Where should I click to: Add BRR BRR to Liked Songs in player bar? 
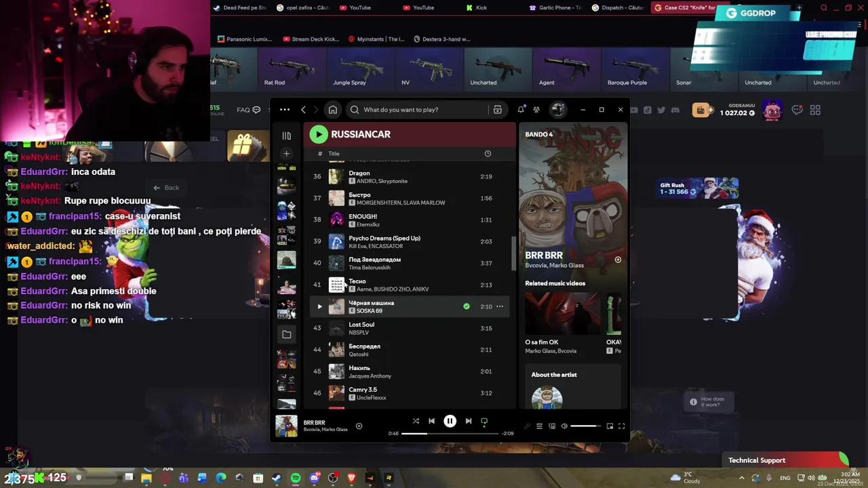(x=359, y=426)
